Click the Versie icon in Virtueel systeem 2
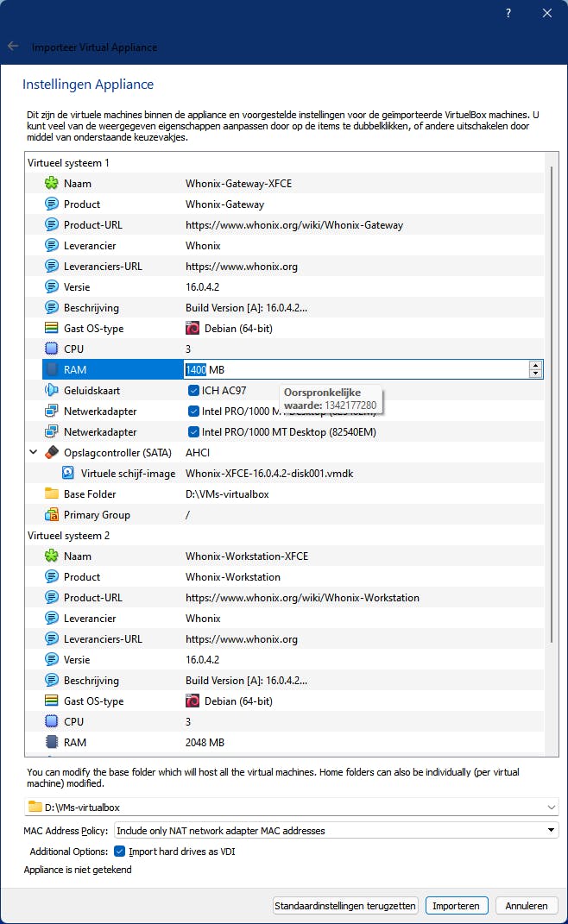The image size is (568, 924). click(x=52, y=659)
